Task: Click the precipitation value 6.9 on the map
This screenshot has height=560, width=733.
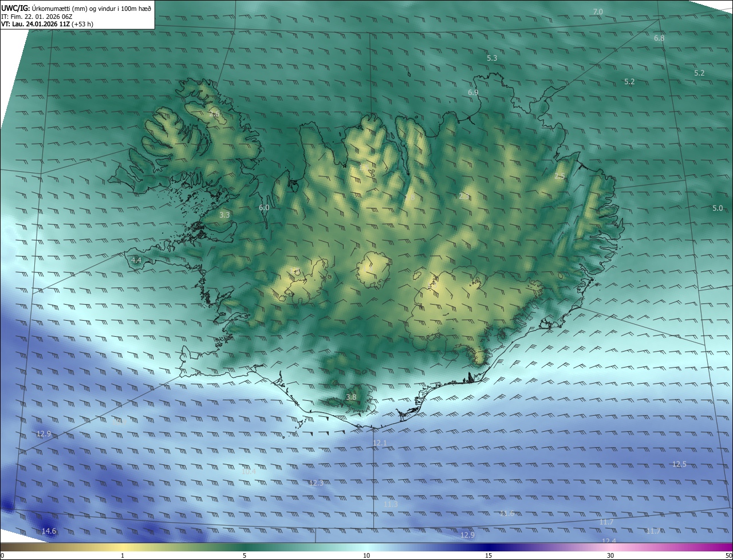Action: pos(473,92)
